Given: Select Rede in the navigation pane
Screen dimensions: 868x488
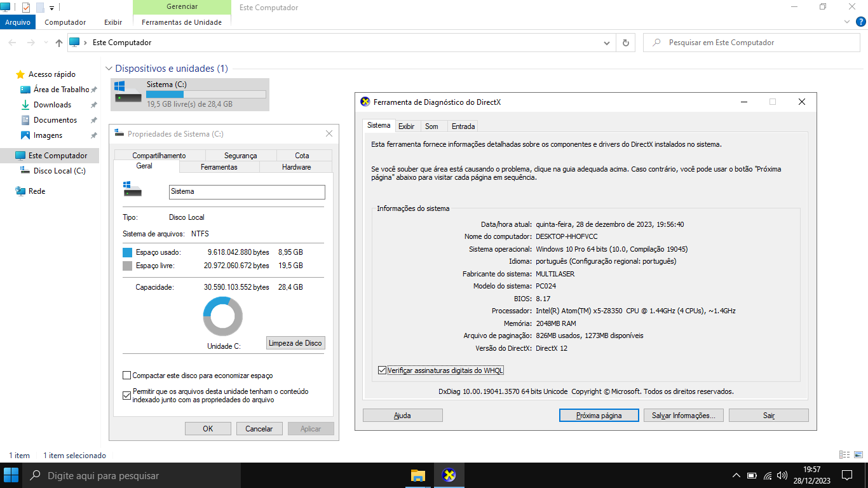Looking at the screenshot, I should (x=37, y=191).
